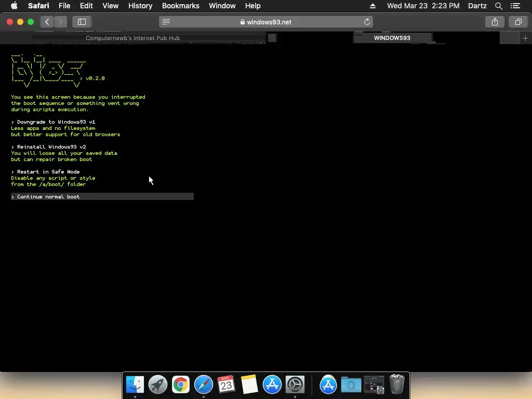
Task: Close the Safari window red button
Action: pos(10,22)
